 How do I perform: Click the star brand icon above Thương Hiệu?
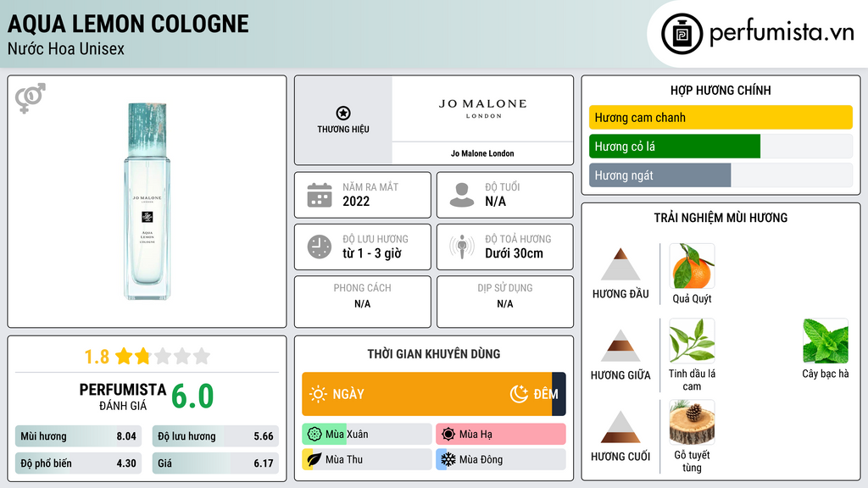[x=343, y=113]
